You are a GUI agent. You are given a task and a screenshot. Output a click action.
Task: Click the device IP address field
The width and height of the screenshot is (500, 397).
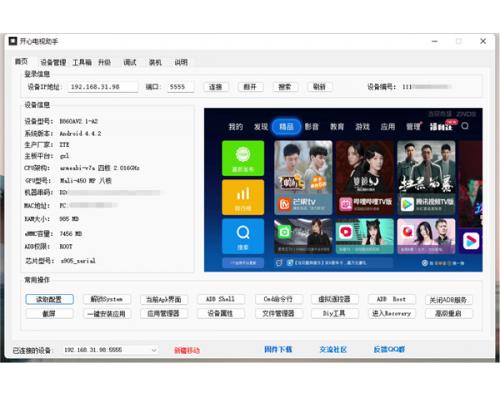(x=103, y=87)
